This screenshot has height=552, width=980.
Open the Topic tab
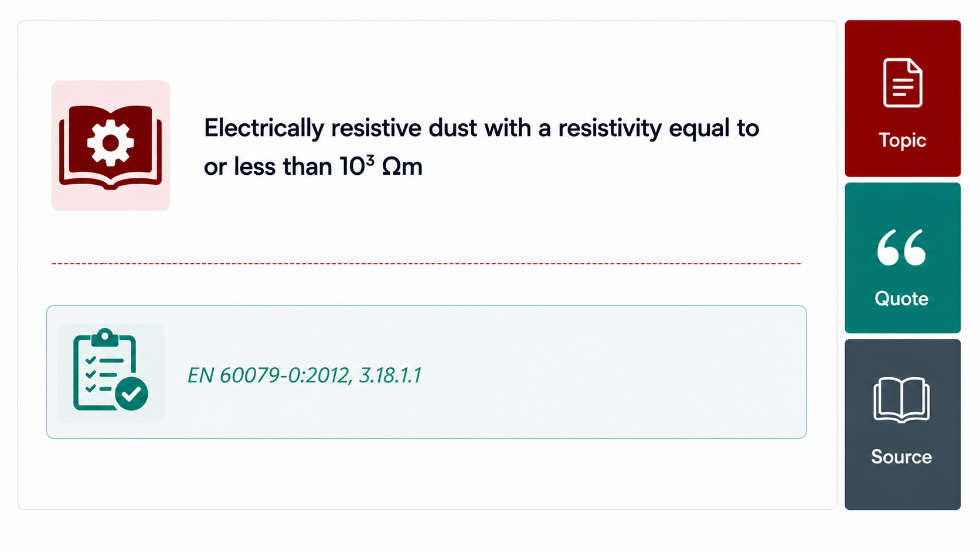coord(903,99)
